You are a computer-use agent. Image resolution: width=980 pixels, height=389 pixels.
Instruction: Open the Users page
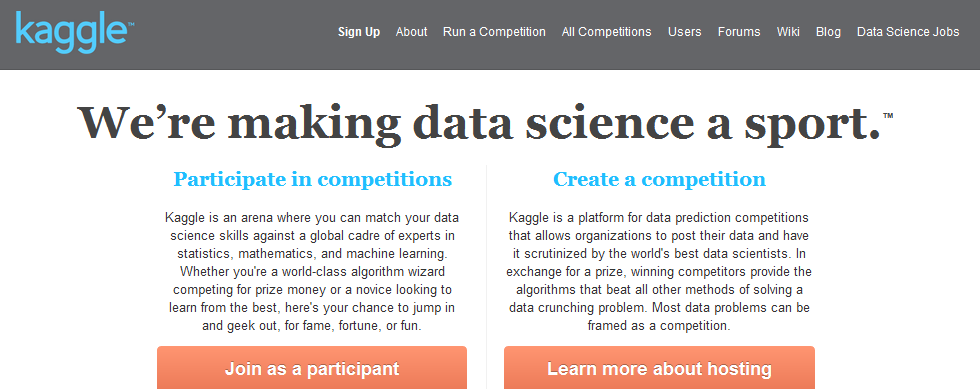[684, 32]
